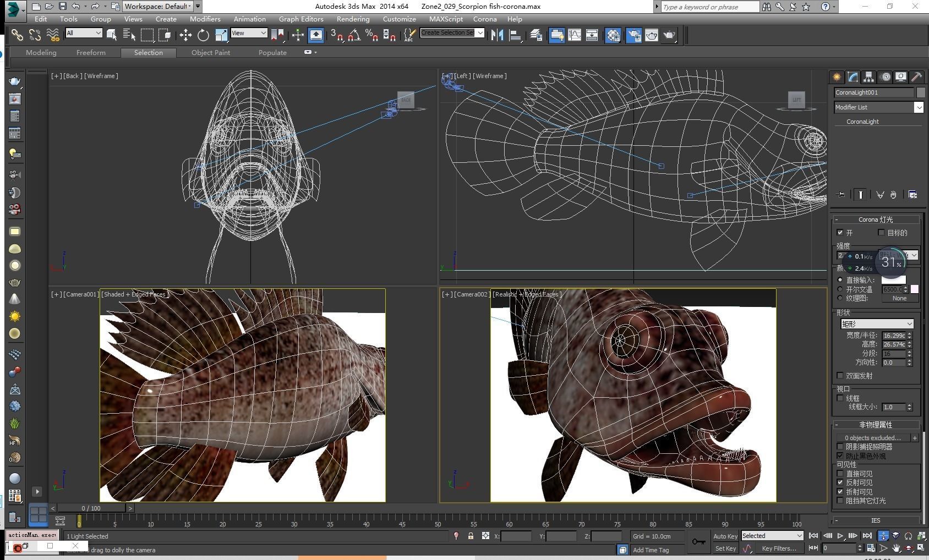This screenshot has width=929, height=560.
Task: Activate the Select and Uniform Scale tool
Action: tap(221, 35)
